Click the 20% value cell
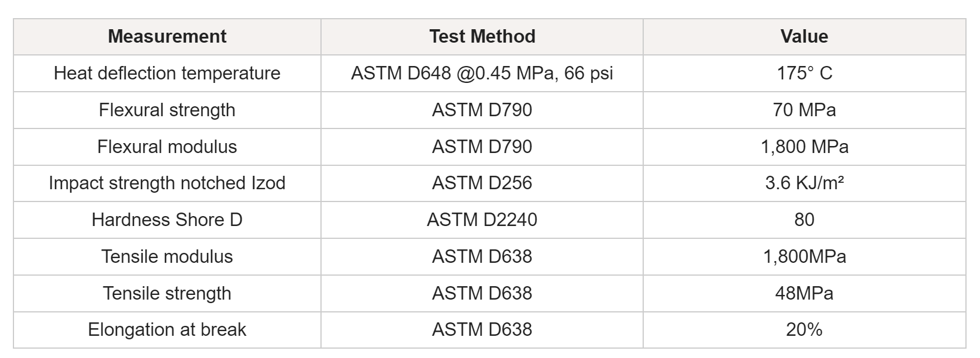Image resolution: width=980 pixels, height=358 pixels. point(804,331)
